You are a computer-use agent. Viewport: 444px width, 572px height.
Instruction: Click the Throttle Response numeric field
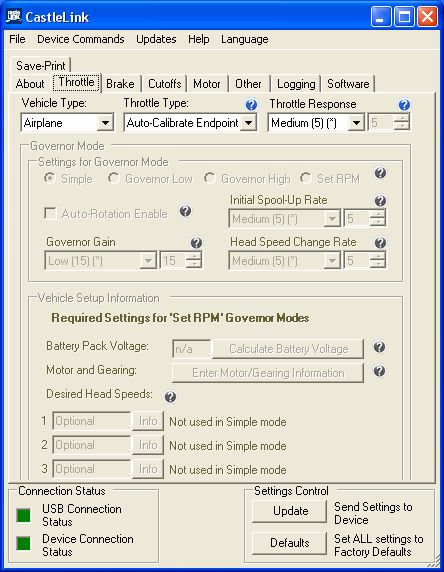381,123
